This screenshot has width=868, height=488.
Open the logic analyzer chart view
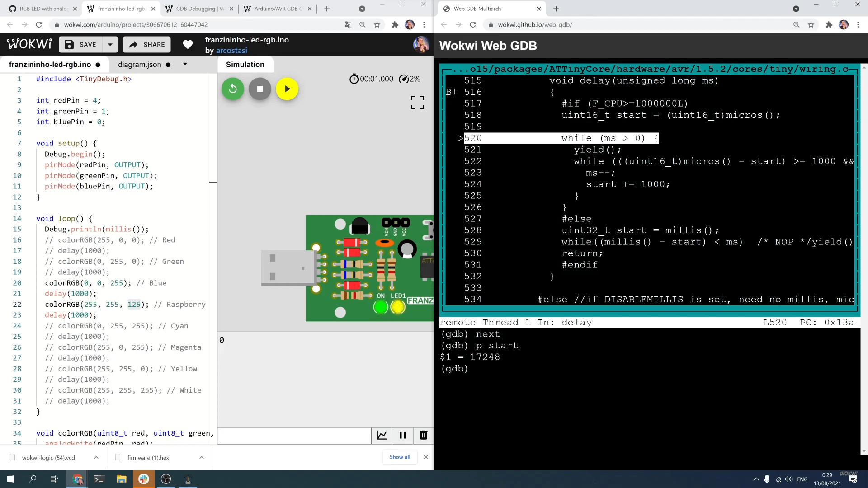coord(382,435)
